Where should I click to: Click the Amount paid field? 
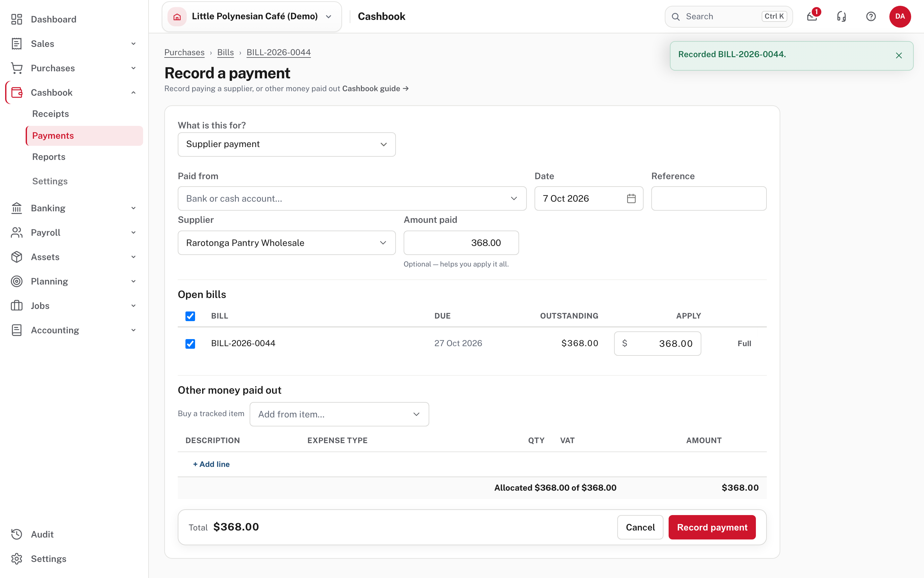[x=461, y=243]
